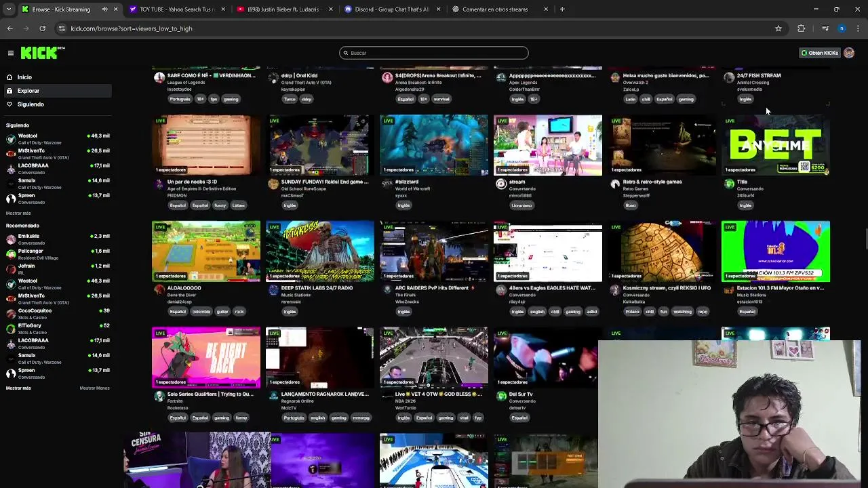
Task: Open the NBA 2K26 Live VET 4 OTW thumbnail
Action: click(434, 358)
